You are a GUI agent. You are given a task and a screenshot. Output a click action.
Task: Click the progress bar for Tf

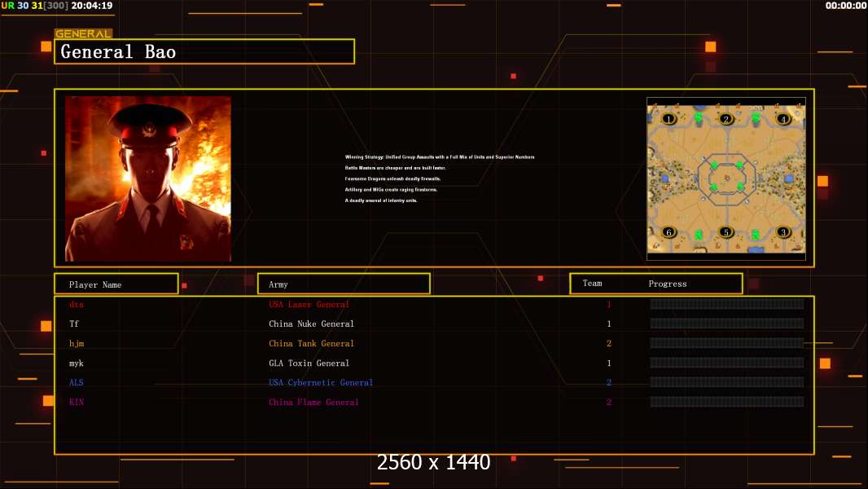tap(727, 324)
